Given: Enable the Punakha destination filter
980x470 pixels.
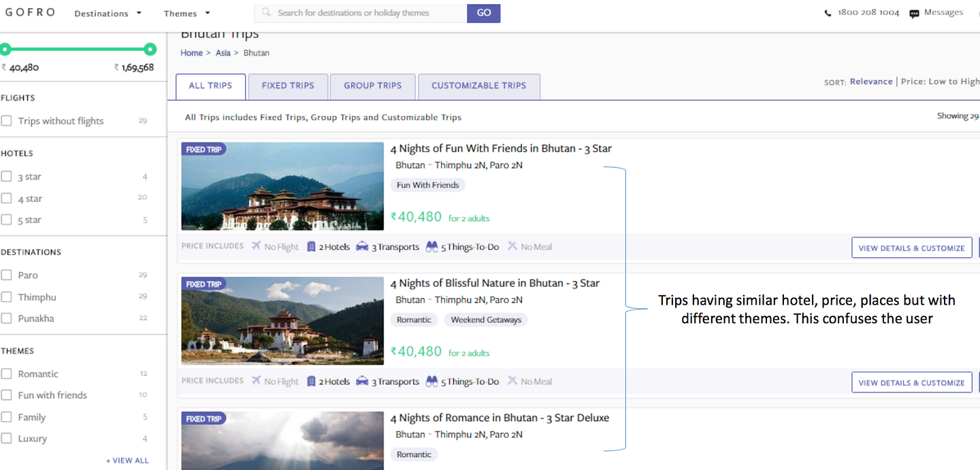Looking at the screenshot, I should (7, 318).
